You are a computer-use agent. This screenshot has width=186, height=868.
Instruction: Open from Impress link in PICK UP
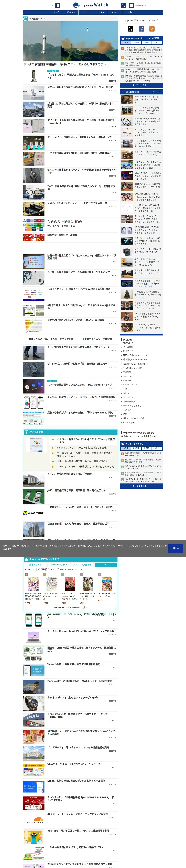point(130,423)
